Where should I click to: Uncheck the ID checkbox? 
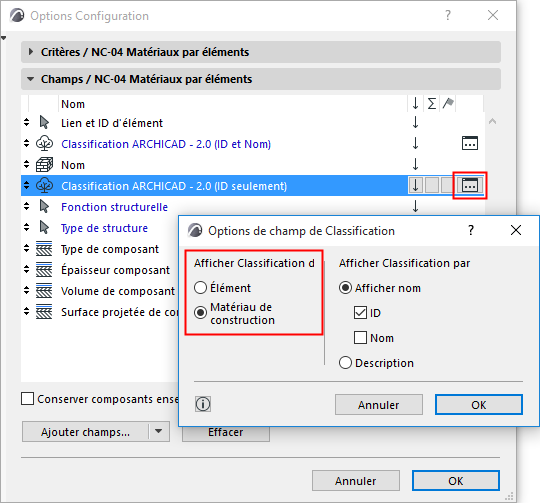(x=360, y=313)
